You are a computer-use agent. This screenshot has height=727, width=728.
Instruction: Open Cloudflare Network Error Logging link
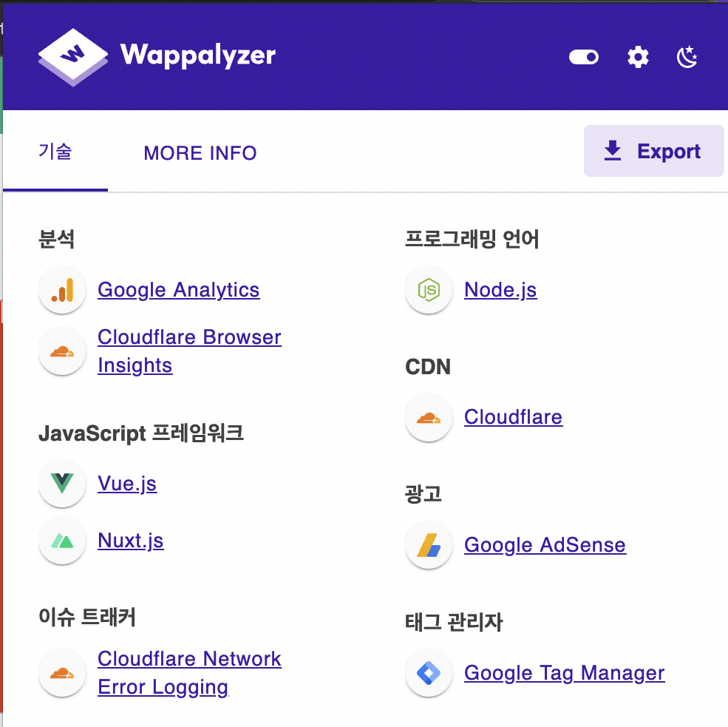pos(189,673)
